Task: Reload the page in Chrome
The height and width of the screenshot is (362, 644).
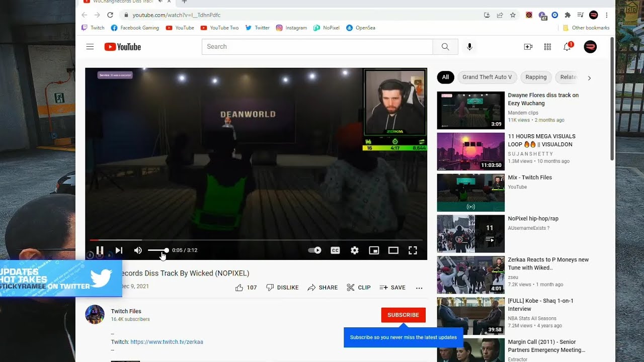Action: point(110,15)
